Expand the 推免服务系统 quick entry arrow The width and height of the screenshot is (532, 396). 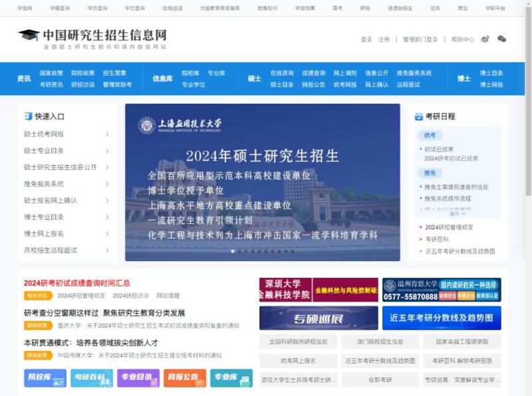[x=106, y=184]
